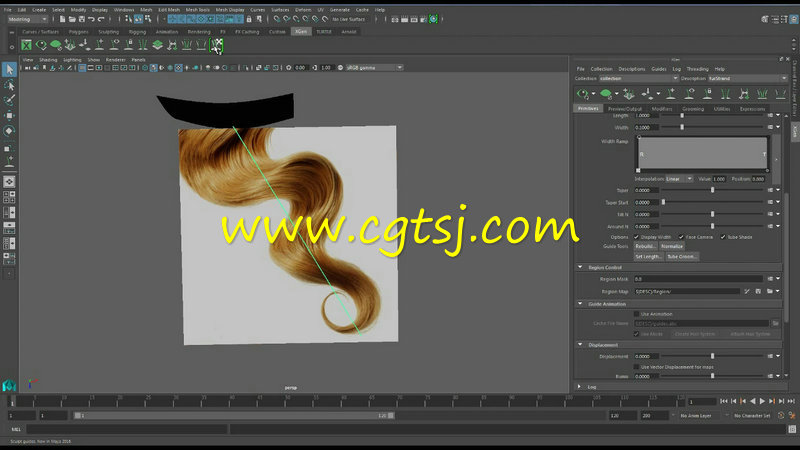Image resolution: width=800 pixels, height=450 pixels.
Task: Click the Rebuild... guide tool button
Action: click(x=645, y=246)
